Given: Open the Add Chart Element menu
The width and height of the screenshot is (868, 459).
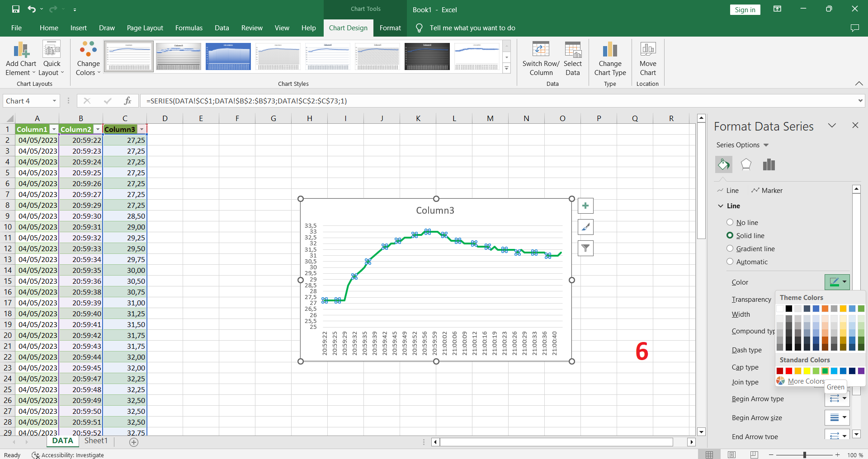Looking at the screenshot, I should point(20,58).
